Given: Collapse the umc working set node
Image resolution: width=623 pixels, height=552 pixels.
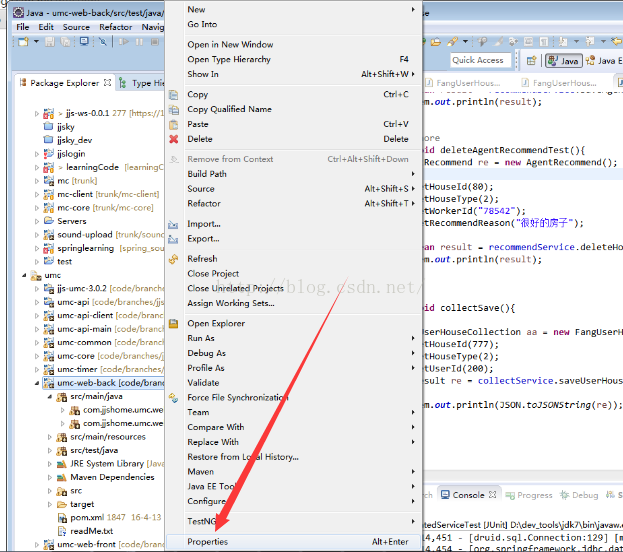Looking at the screenshot, I should [24, 275].
